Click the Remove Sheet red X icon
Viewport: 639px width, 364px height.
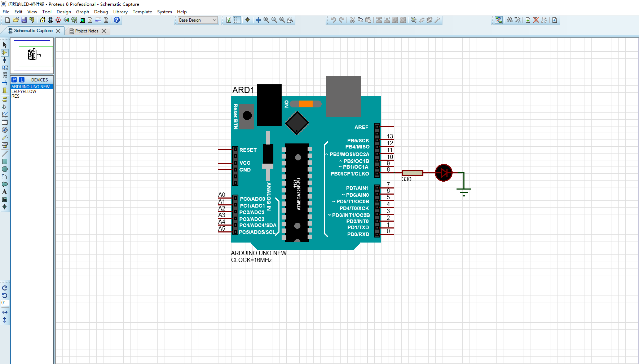click(536, 20)
